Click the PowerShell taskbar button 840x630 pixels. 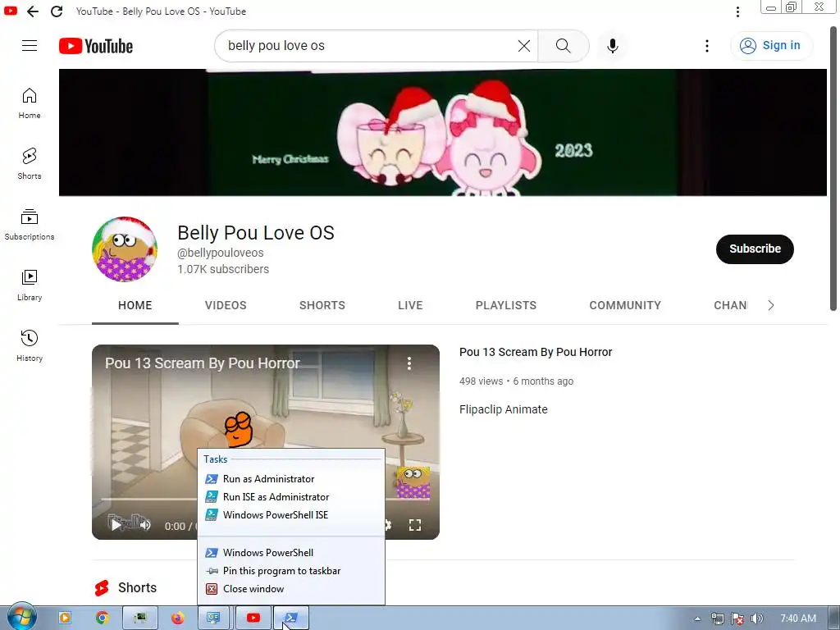pyautogui.click(x=291, y=619)
